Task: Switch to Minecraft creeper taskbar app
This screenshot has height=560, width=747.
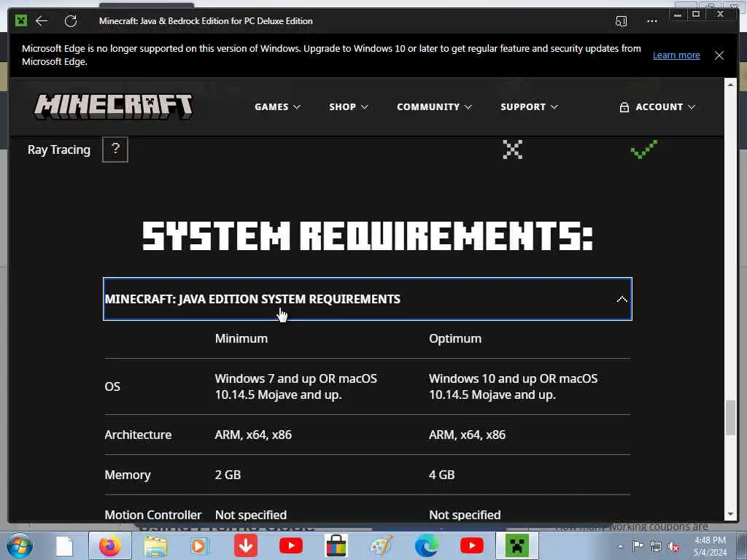Action: point(517,545)
